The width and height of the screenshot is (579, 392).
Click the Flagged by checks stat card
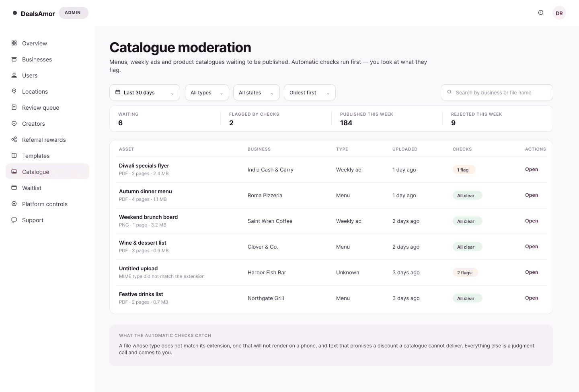pyautogui.click(x=276, y=118)
